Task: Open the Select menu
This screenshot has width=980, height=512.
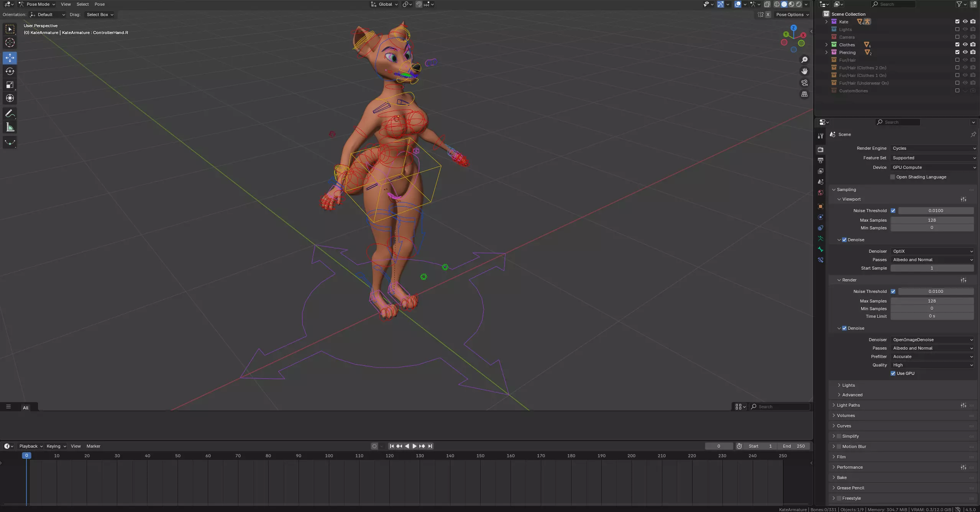Action: 82,4
